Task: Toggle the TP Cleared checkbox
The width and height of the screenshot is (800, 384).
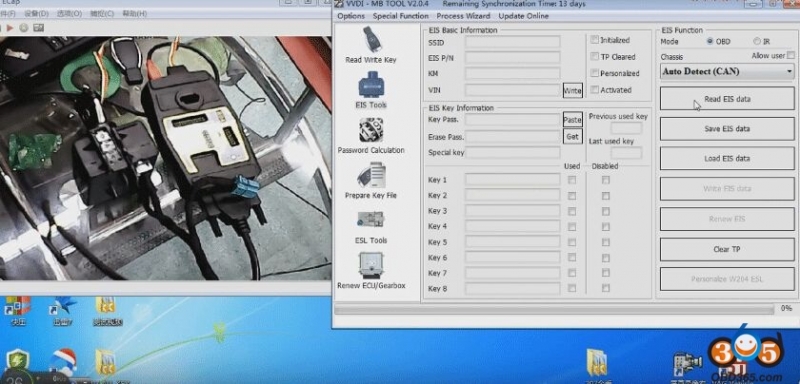Action: click(x=594, y=57)
